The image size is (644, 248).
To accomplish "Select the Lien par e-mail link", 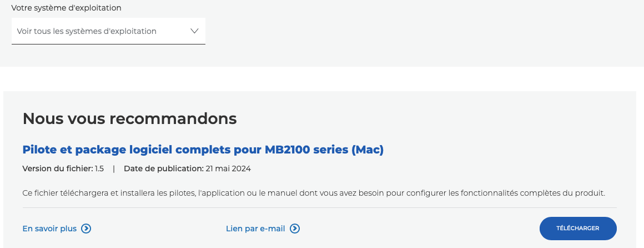I will [x=255, y=229].
